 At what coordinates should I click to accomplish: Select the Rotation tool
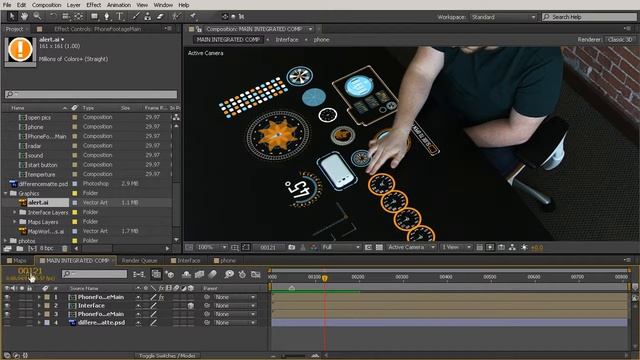[53, 16]
